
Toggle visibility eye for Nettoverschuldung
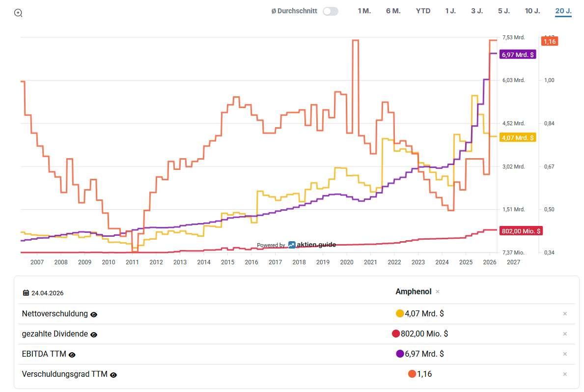(x=94, y=314)
